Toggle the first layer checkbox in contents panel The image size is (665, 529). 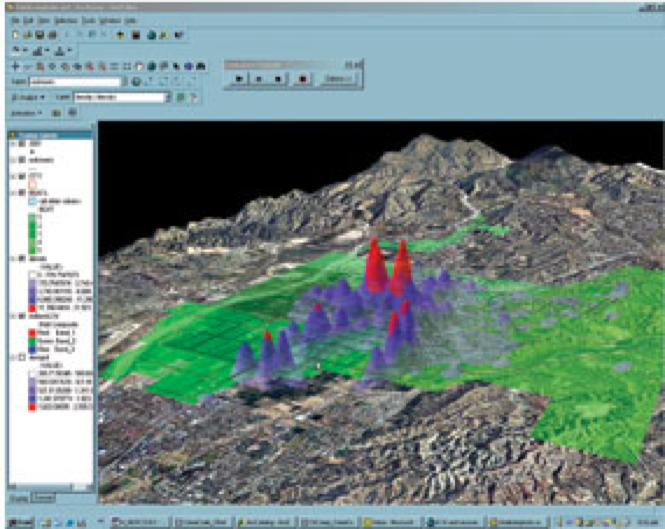point(19,142)
